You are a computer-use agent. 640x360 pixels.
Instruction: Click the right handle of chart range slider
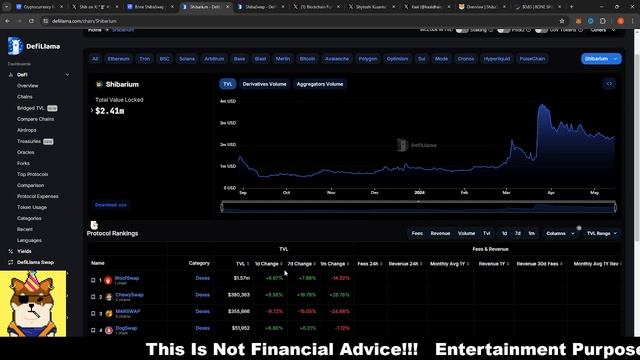coord(615,207)
